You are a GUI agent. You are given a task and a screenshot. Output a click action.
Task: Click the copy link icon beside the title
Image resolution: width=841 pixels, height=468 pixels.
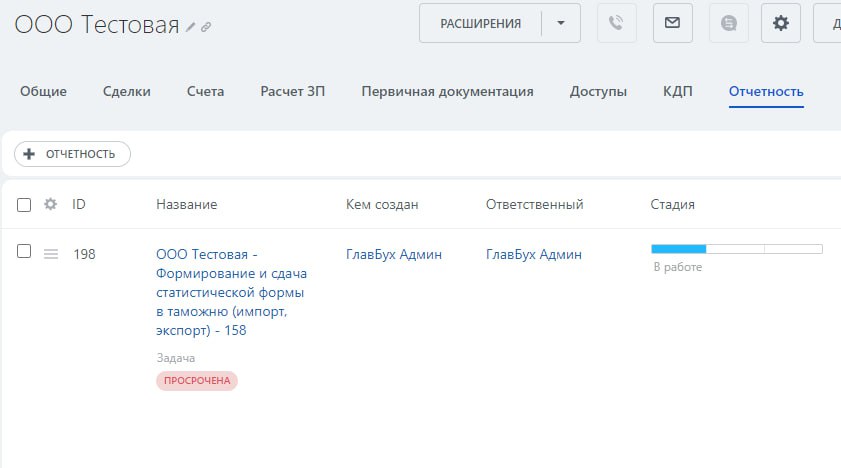point(206,27)
